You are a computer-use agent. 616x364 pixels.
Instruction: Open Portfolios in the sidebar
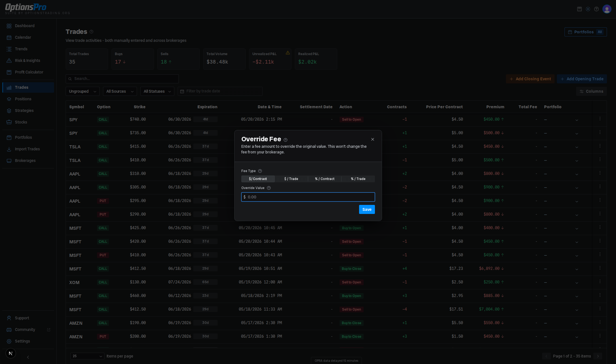[28, 137]
